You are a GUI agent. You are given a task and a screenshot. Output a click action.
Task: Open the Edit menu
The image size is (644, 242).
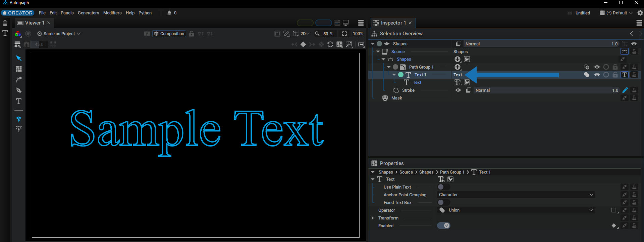tap(53, 13)
